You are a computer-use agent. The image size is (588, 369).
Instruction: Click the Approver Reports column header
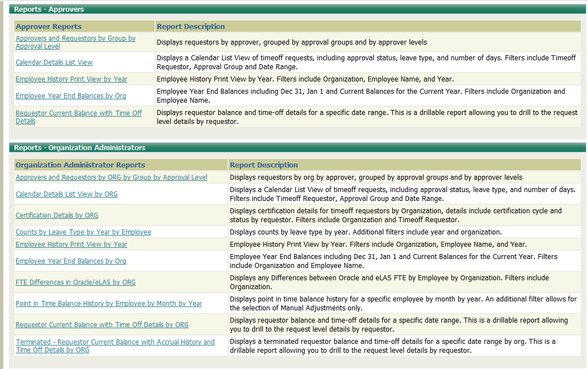point(49,27)
